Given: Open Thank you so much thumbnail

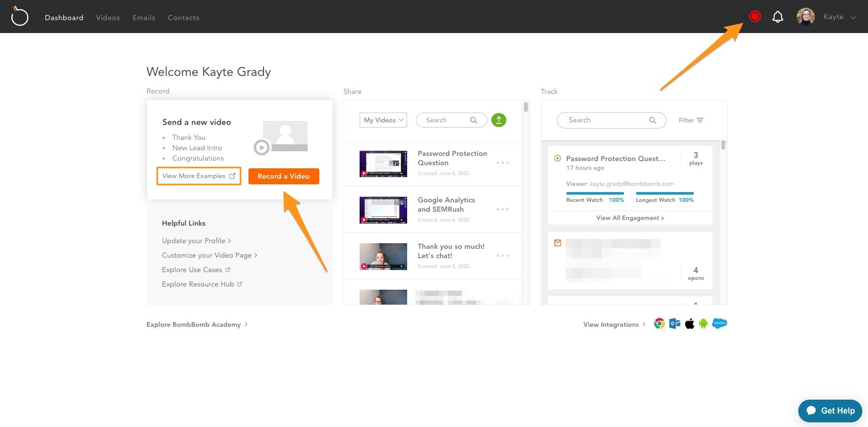Looking at the screenshot, I should pyautogui.click(x=383, y=257).
